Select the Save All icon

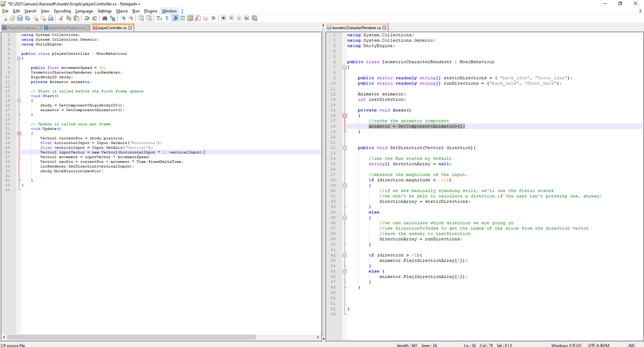(28, 18)
